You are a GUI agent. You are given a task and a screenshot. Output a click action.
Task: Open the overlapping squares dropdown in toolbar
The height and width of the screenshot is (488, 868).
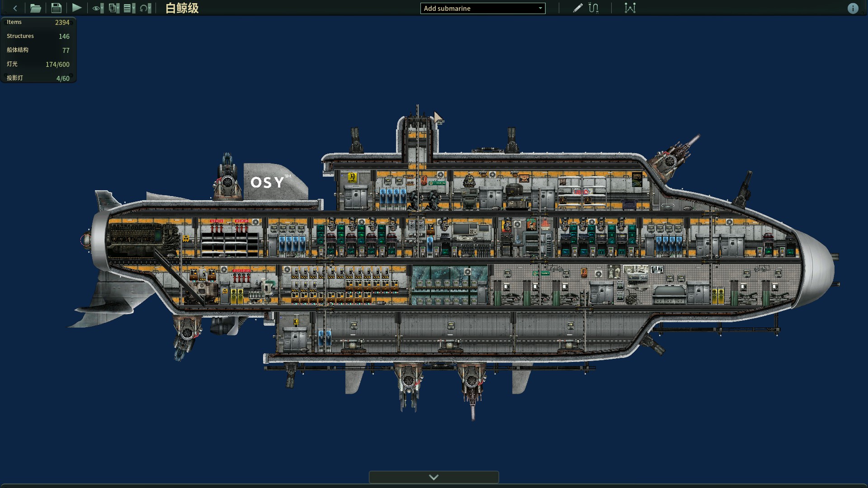point(114,8)
